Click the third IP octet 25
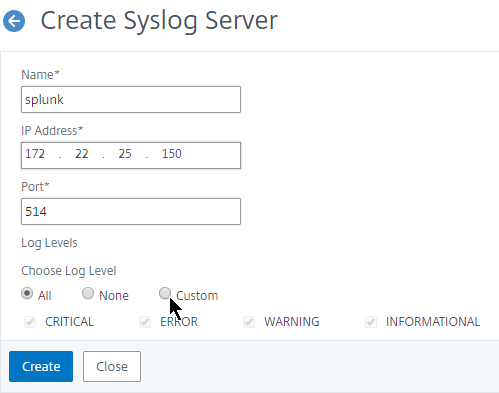Viewport: 499px width, 393px height. coord(125,154)
